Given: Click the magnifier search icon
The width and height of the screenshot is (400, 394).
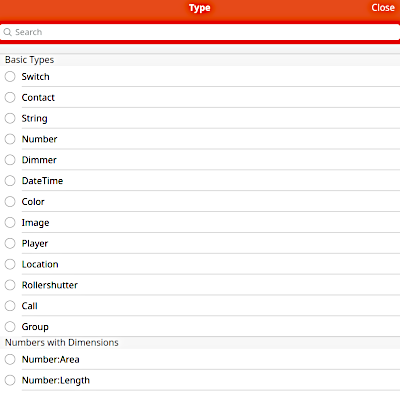Looking at the screenshot, I should [x=7, y=32].
